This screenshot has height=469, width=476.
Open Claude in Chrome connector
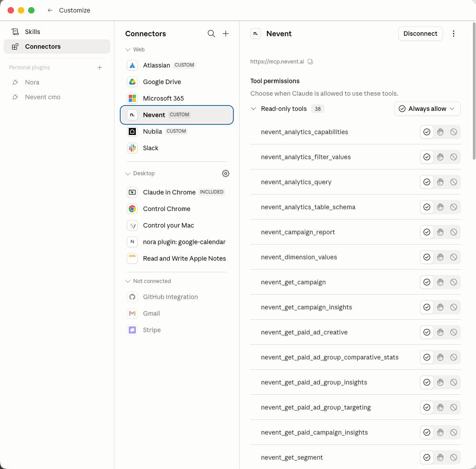(x=177, y=192)
